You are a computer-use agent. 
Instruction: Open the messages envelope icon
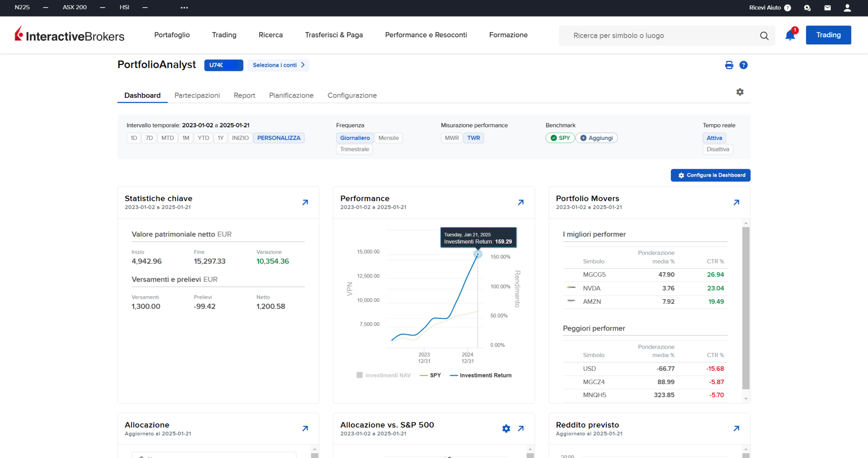827,8
